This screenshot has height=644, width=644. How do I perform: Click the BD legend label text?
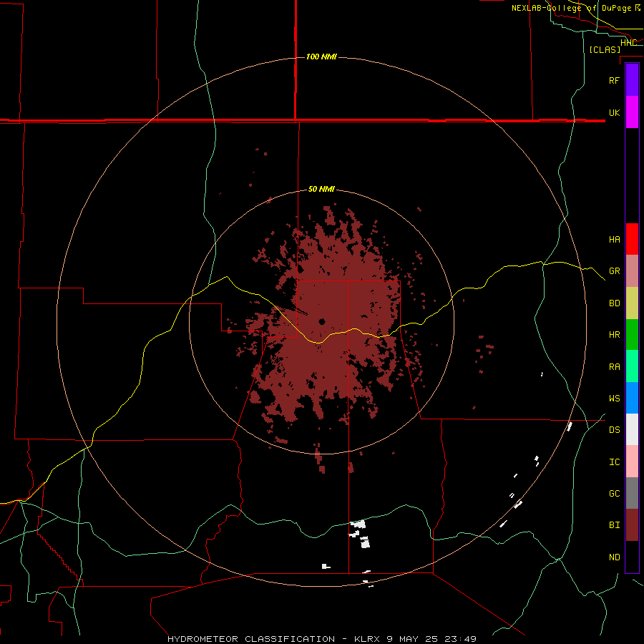[x=614, y=303]
